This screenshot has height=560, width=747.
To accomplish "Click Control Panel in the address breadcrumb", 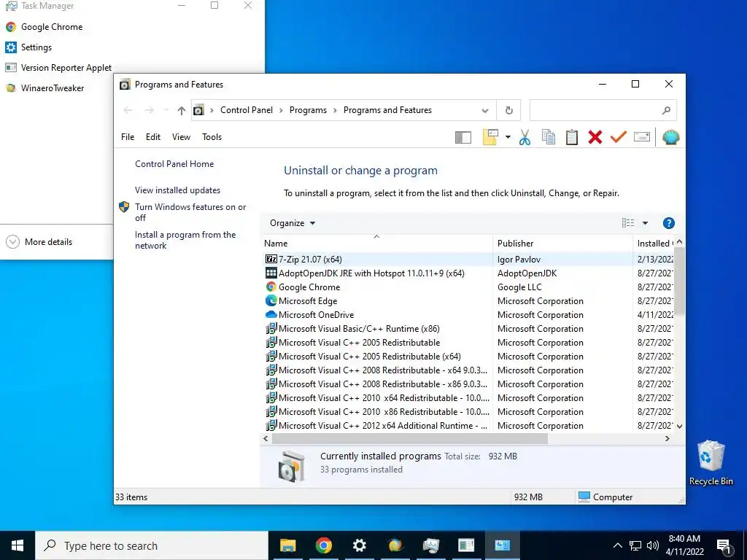I will click(x=247, y=110).
